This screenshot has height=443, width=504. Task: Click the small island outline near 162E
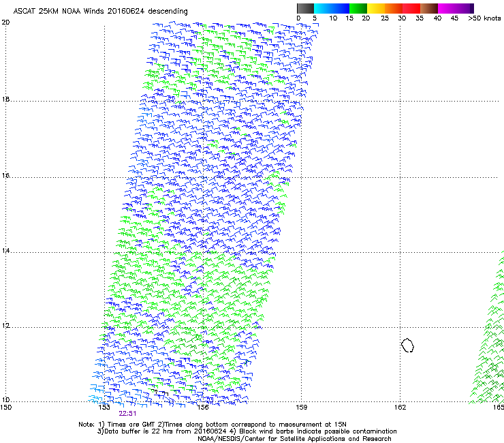point(407,345)
